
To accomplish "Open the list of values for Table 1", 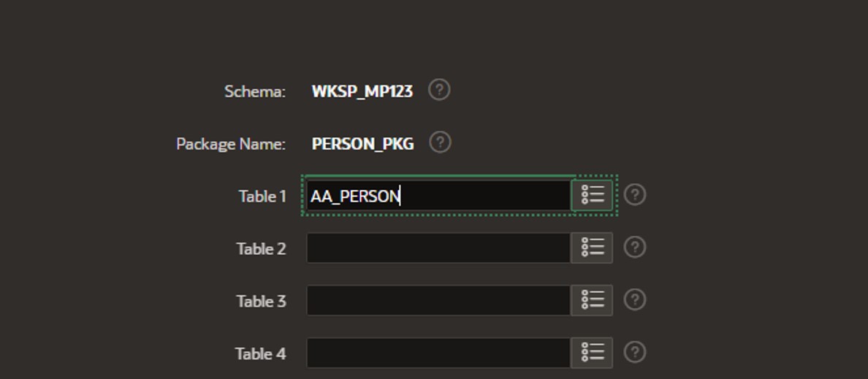I will click(592, 195).
